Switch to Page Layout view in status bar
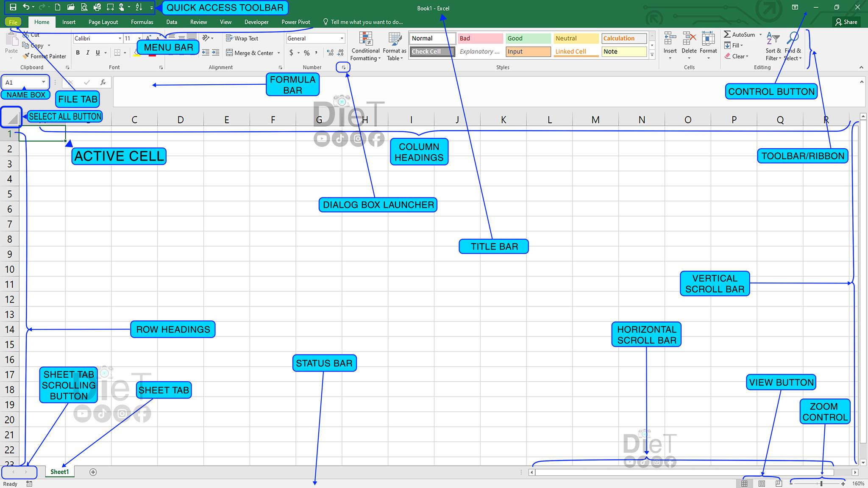 762,484
